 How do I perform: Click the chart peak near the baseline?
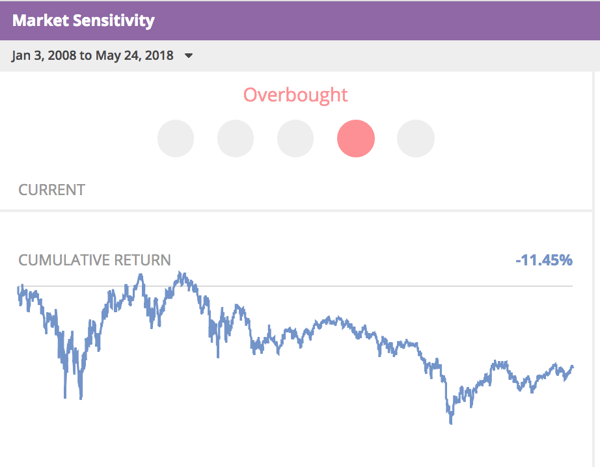[x=180, y=274]
